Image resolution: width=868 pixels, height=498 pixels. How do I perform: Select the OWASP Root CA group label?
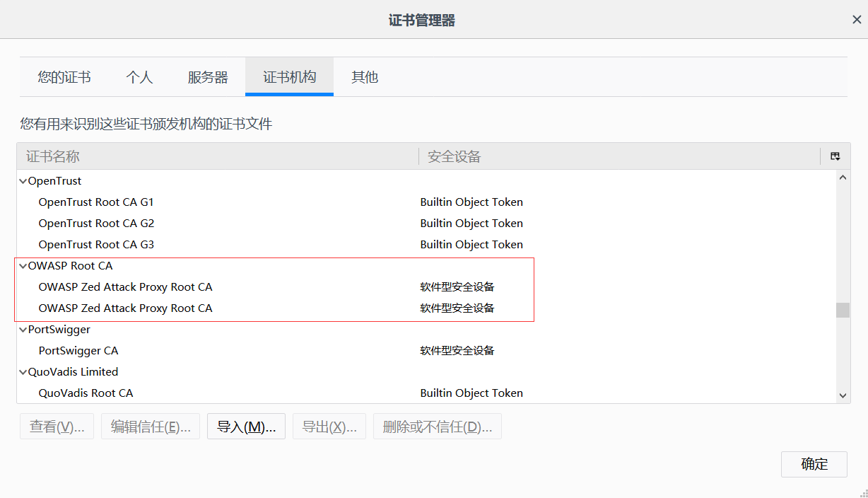pos(70,266)
